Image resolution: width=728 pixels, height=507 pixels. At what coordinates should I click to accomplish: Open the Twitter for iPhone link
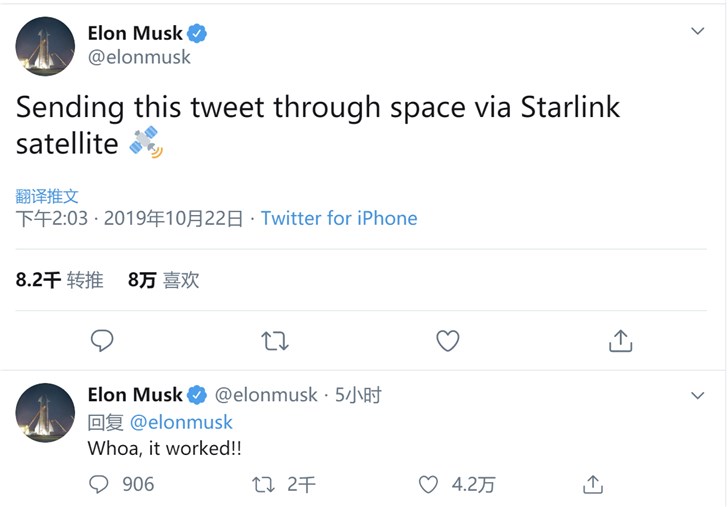339,218
